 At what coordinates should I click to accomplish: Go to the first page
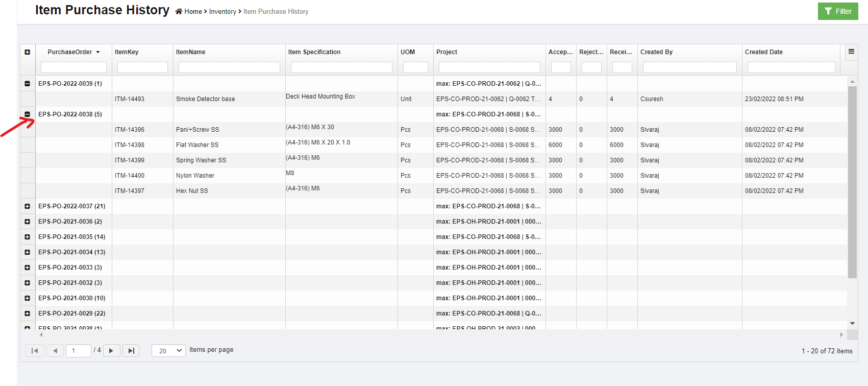(35, 351)
